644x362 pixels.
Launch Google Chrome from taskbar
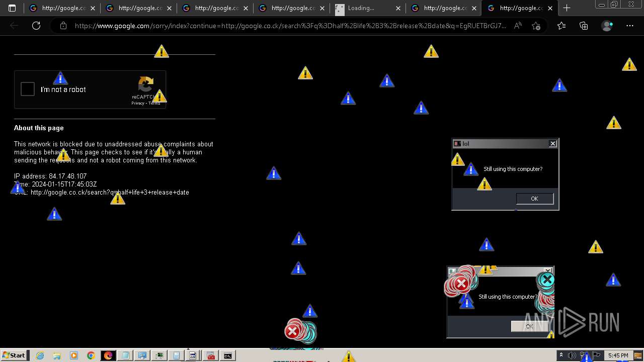point(91,355)
